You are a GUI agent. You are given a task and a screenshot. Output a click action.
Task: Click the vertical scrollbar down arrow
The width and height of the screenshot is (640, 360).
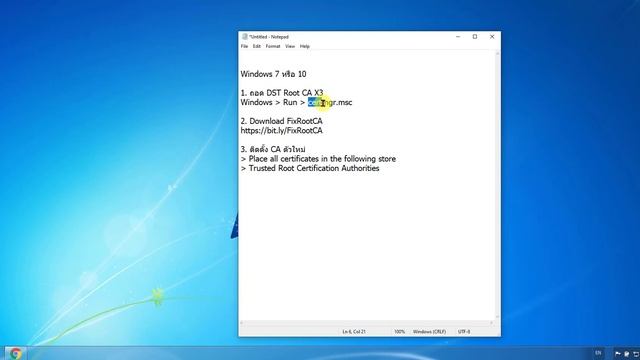coord(498,317)
